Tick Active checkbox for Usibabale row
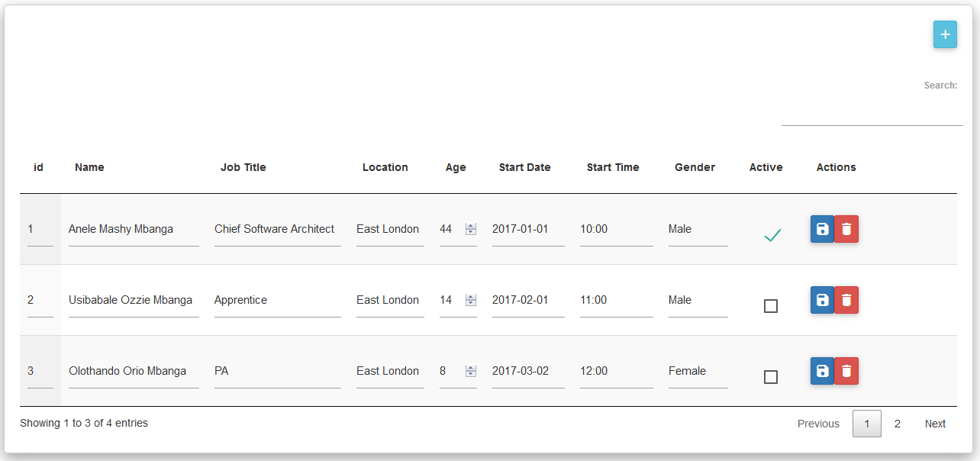The image size is (980, 461). tap(771, 306)
